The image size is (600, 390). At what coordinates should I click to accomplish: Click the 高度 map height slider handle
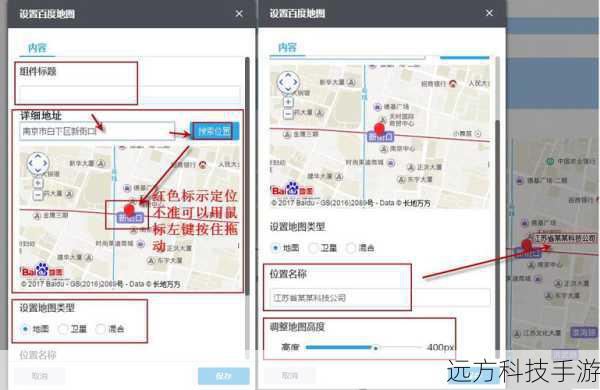coord(376,348)
